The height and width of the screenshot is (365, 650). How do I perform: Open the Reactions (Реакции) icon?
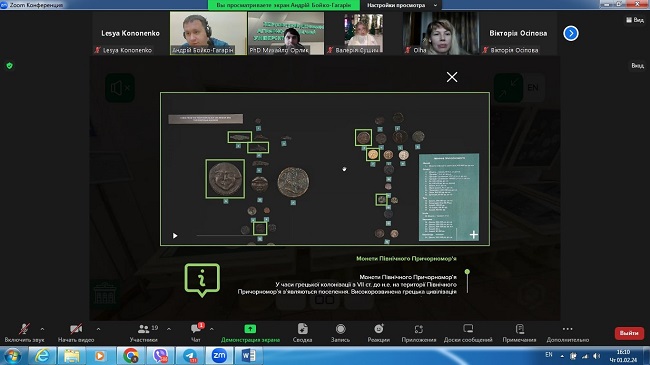[x=378, y=329]
